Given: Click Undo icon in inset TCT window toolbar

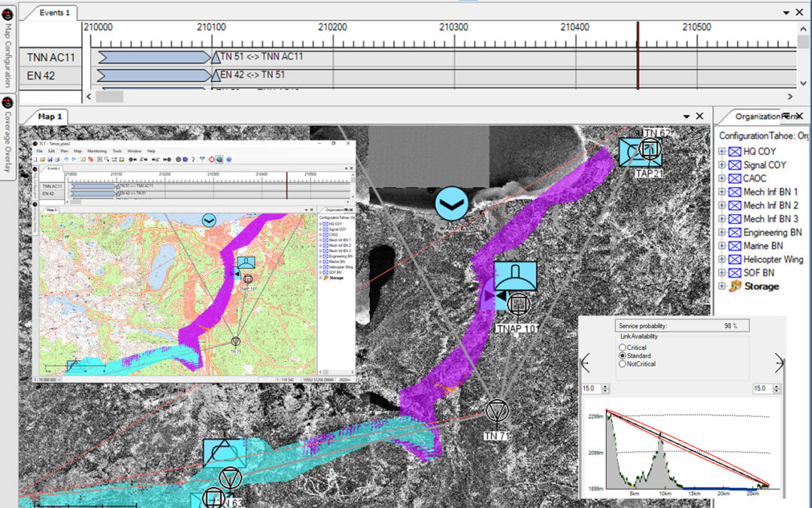Looking at the screenshot, I should click(x=66, y=159).
